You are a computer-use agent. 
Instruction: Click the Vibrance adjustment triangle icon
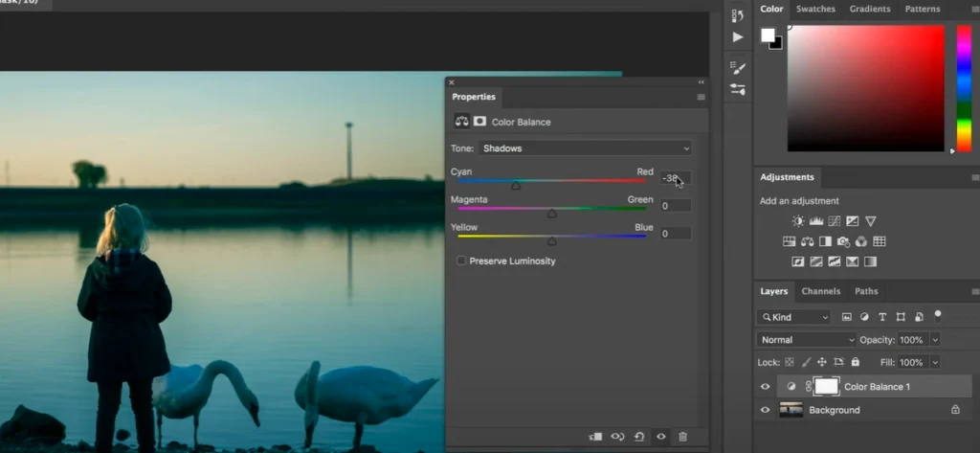pos(870,221)
